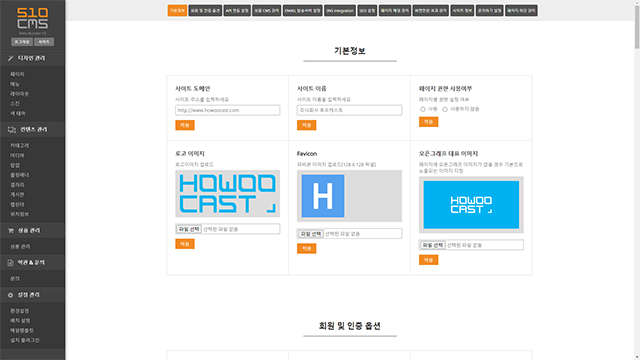The width and height of the screenshot is (640, 360).
Task: Click the gear icon for 설정 관리
Action: point(11,295)
